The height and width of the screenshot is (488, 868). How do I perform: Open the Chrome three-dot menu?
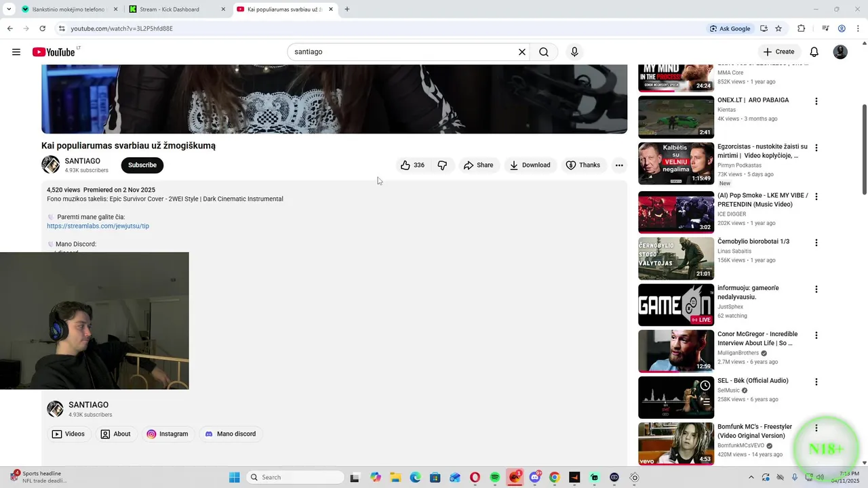tap(859, 28)
